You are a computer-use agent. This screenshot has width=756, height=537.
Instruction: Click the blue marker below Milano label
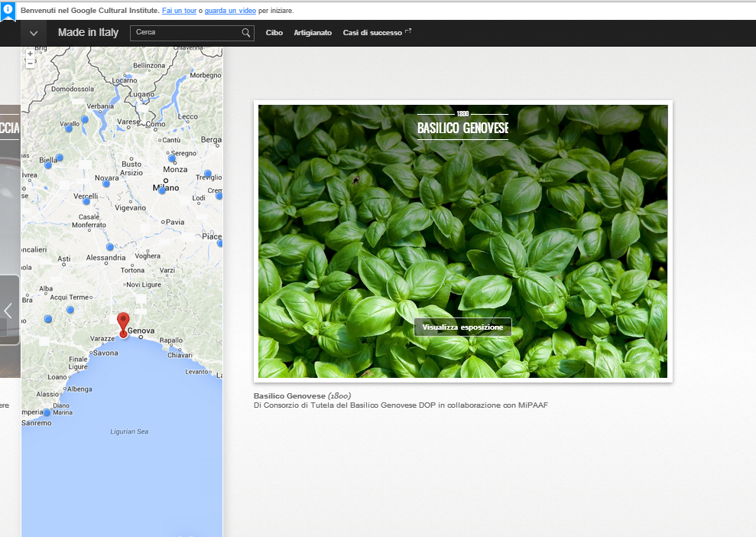(x=161, y=190)
